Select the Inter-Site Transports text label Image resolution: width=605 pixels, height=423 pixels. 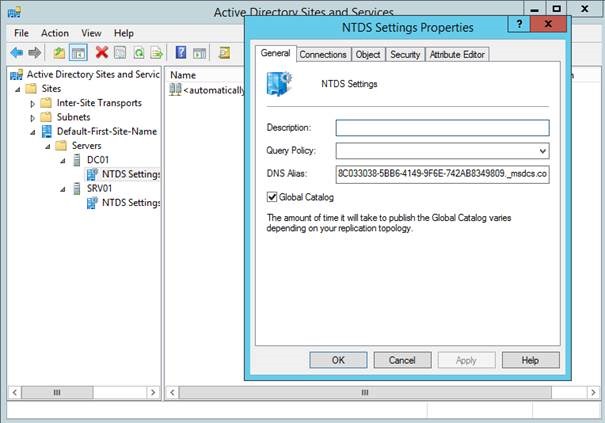(x=99, y=103)
